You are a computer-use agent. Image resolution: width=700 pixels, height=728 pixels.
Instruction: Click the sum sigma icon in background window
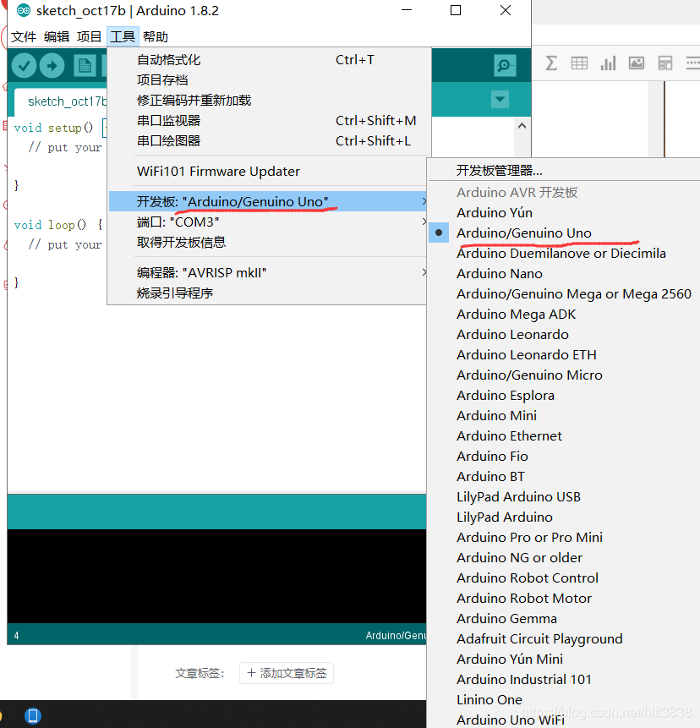click(x=551, y=63)
